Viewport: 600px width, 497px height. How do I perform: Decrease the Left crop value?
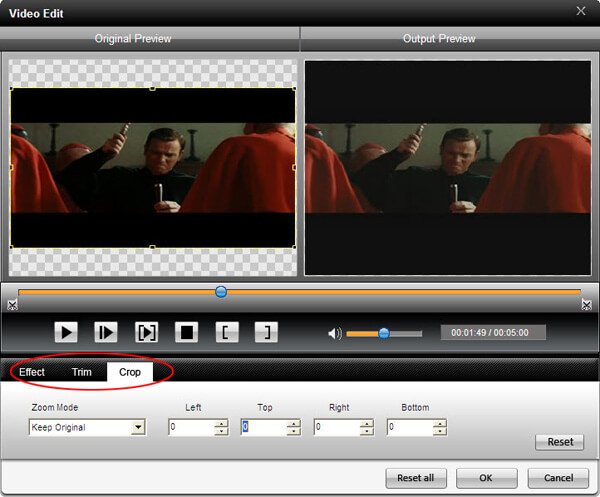pos(221,431)
